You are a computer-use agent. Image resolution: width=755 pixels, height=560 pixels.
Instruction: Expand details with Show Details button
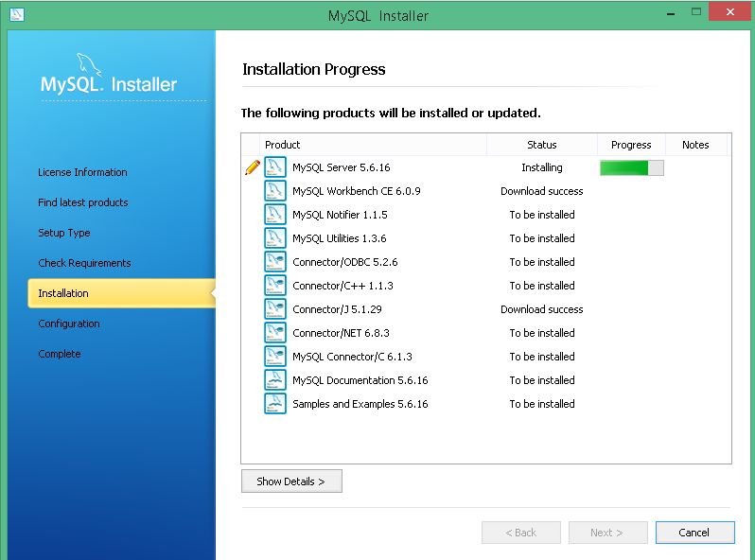coord(291,481)
